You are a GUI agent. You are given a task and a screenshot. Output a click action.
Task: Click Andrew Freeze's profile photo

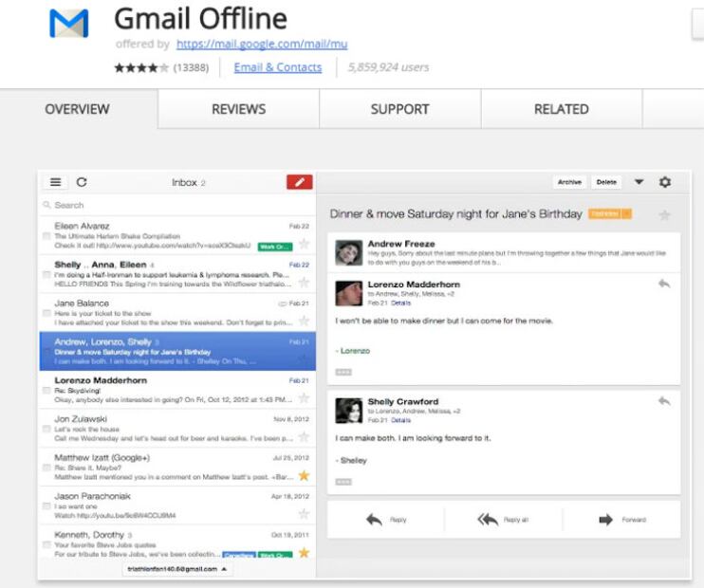[349, 252]
